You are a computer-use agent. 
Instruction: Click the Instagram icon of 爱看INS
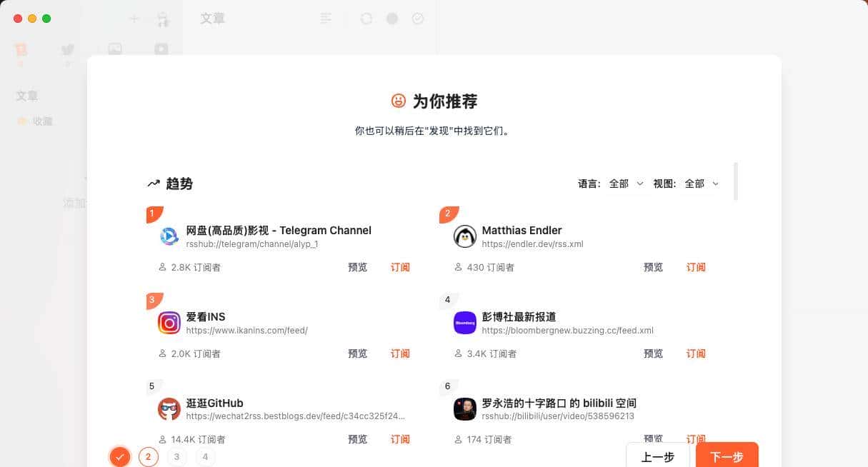click(x=169, y=323)
